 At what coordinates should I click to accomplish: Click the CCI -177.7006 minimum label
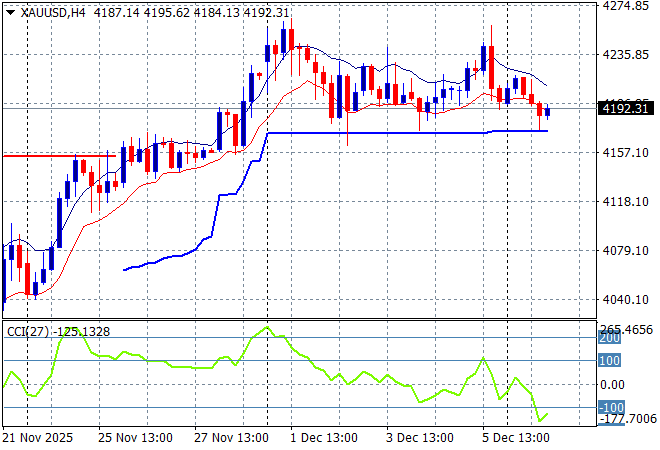click(x=628, y=418)
